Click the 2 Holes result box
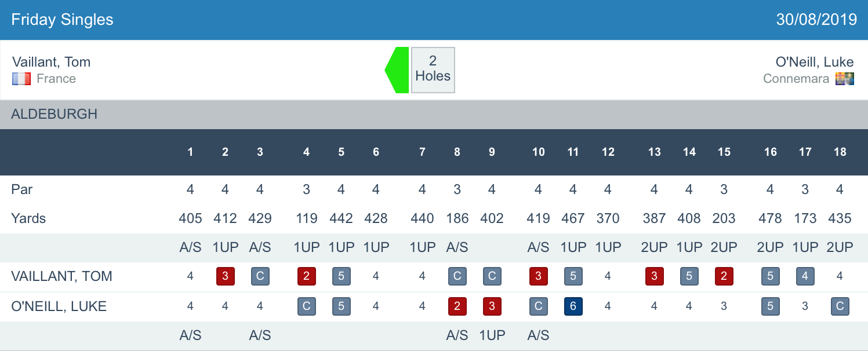 433,70
